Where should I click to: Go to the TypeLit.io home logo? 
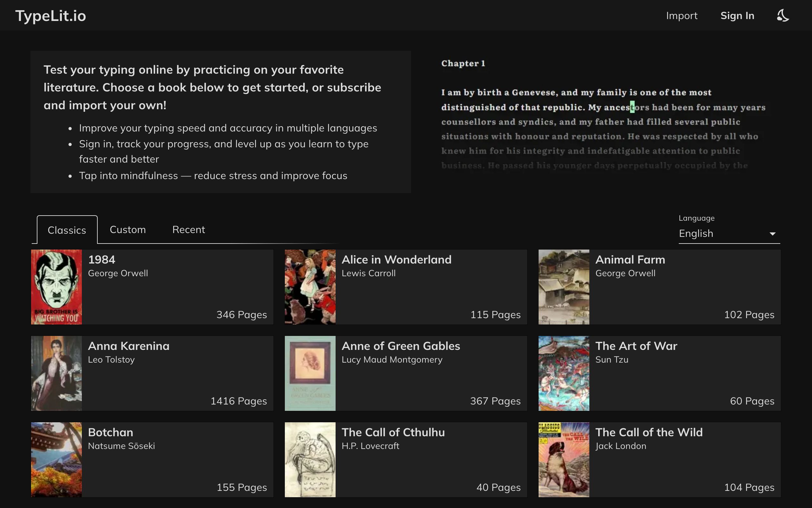[51, 16]
